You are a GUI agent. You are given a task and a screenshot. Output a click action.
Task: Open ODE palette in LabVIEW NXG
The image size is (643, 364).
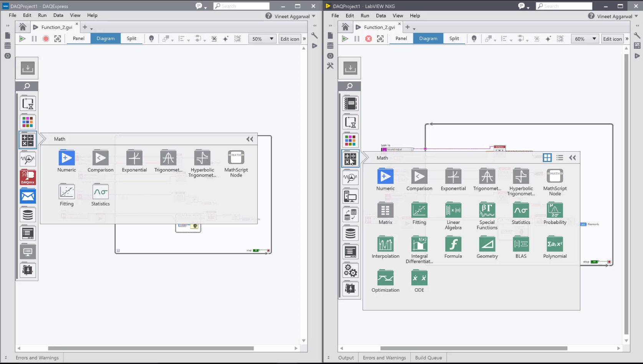[419, 281]
